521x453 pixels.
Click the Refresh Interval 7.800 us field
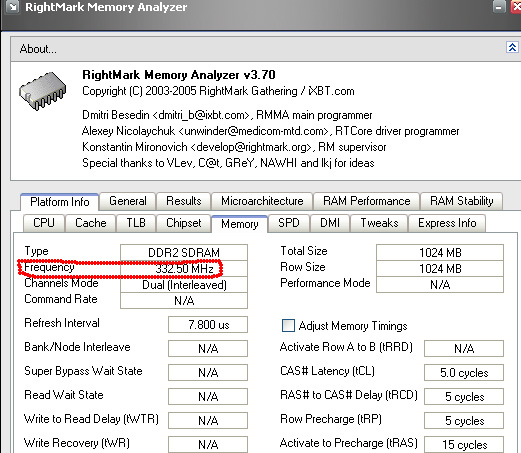[x=208, y=325]
